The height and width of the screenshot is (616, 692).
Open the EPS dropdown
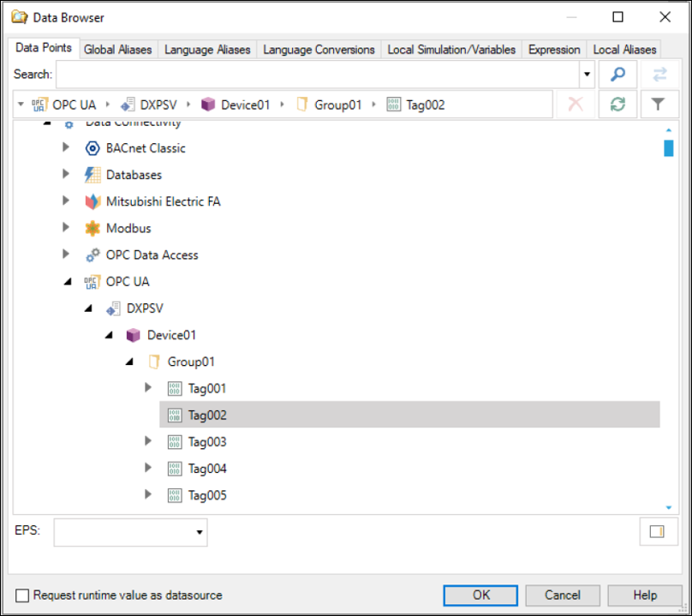pos(200,532)
